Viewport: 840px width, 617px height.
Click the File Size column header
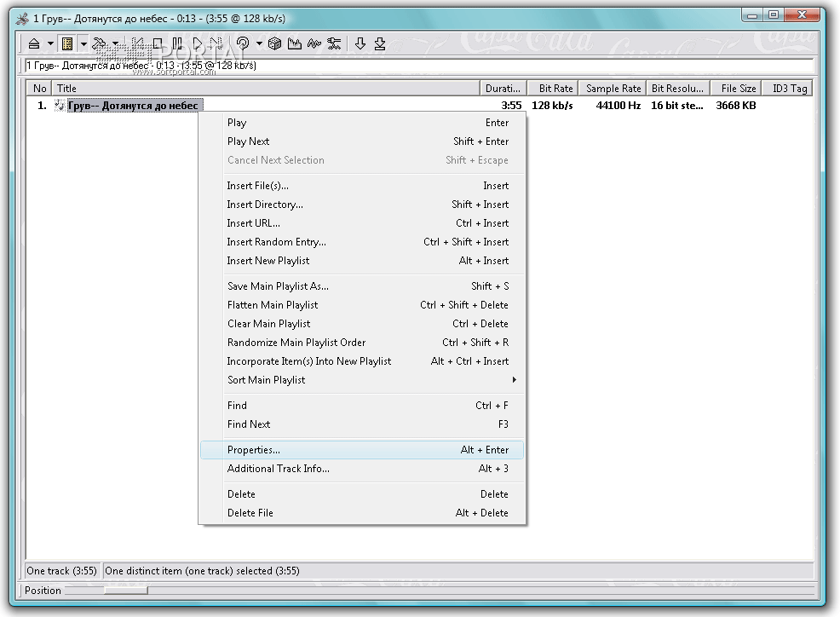(x=736, y=89)
